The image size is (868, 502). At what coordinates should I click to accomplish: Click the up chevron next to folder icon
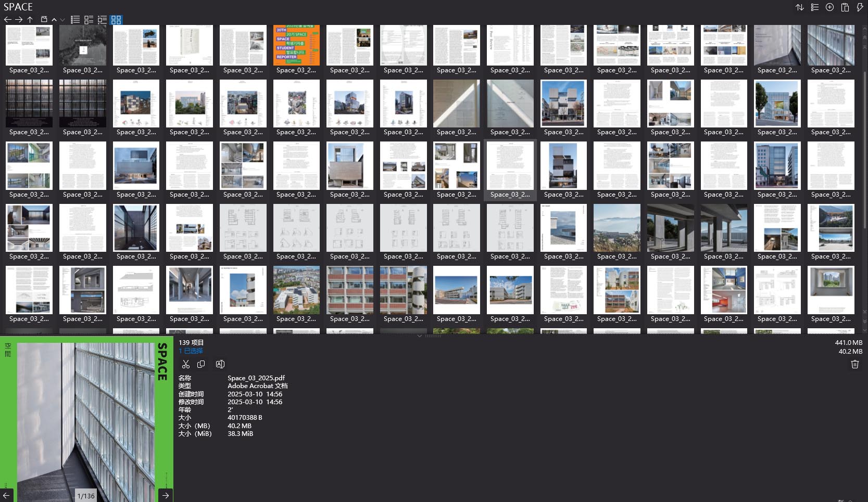pyautogui.click(x=54, y=20)
